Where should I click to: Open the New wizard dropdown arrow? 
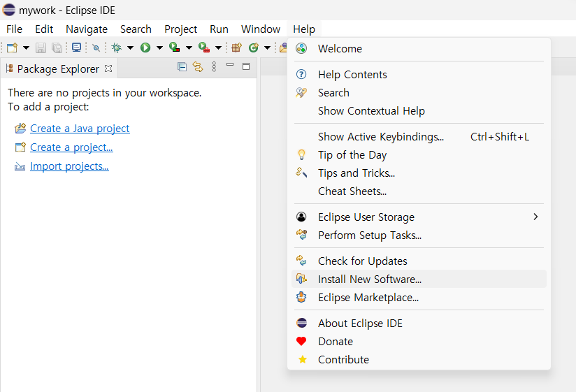(26, 48)
